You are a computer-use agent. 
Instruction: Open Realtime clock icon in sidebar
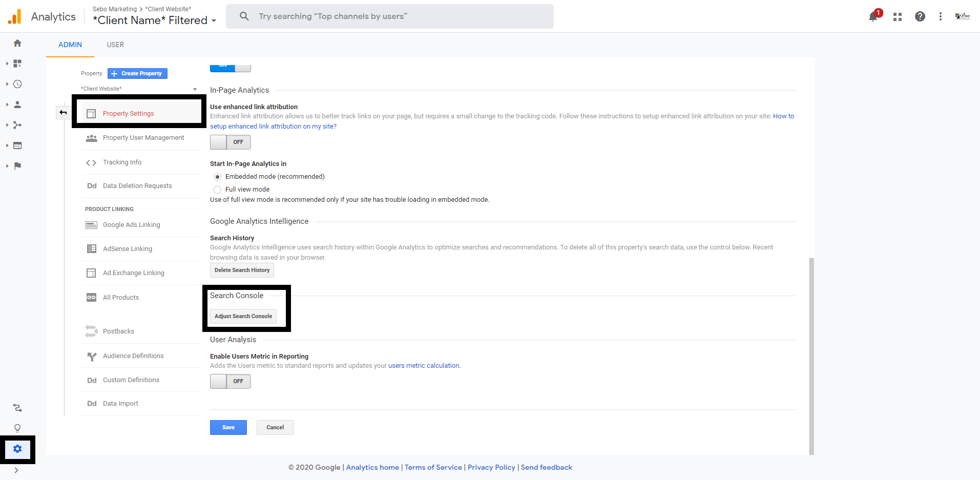coord(17,84)
